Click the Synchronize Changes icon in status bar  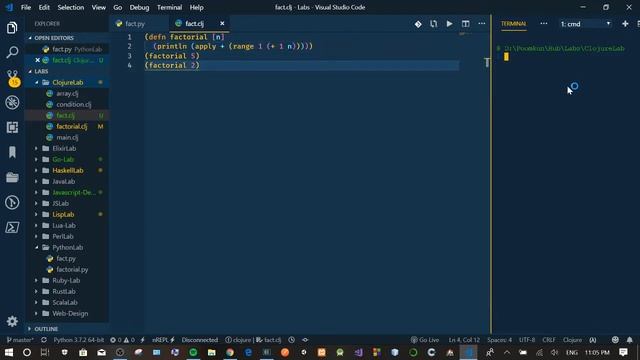[x=44, y=340]
